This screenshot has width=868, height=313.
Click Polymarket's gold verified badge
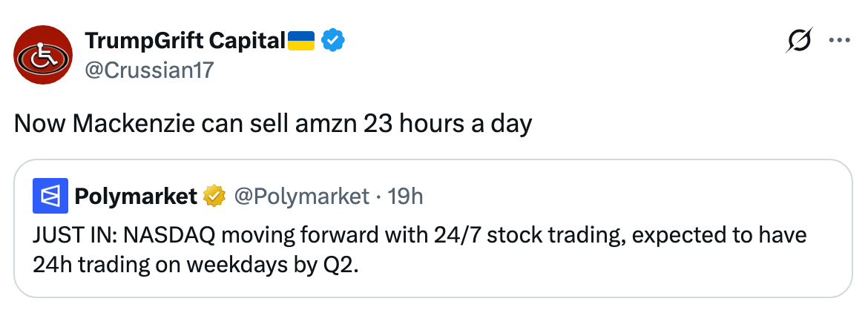pyautogui.click(x=214, y=196)
